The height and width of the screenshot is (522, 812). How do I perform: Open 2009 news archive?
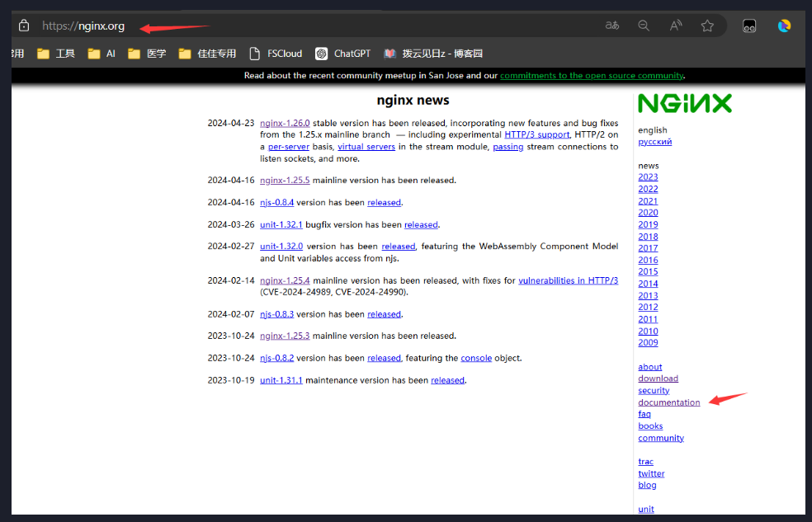[x=648, y=342]
